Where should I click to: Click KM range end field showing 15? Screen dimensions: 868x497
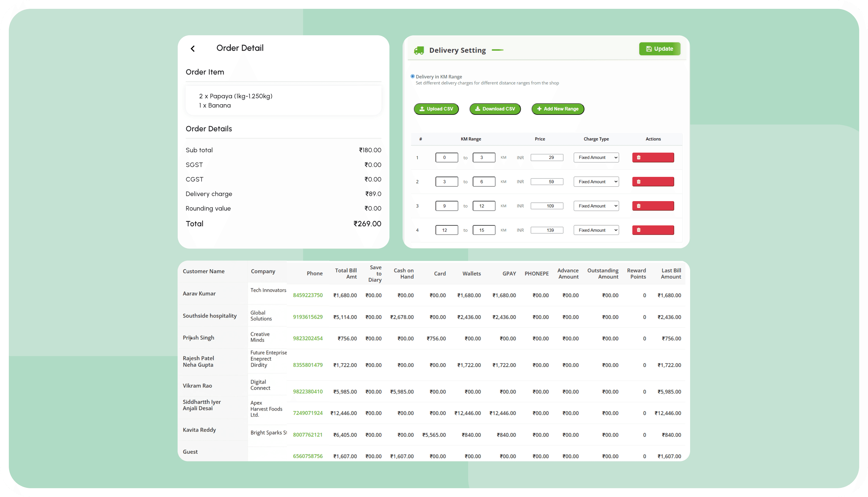click(x=484, y=230)
